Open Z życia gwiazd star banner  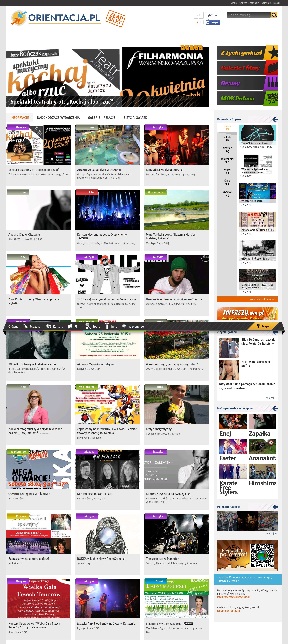click(x=247, y=52)
